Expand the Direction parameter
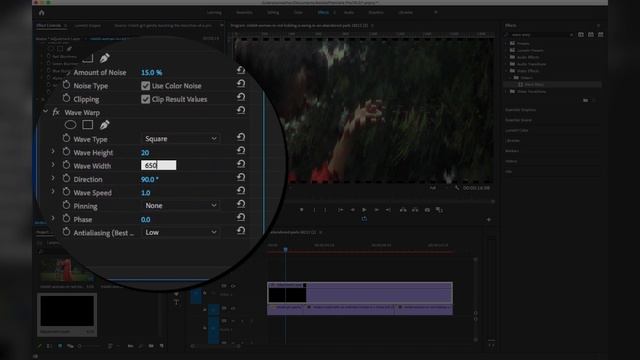 53,178
